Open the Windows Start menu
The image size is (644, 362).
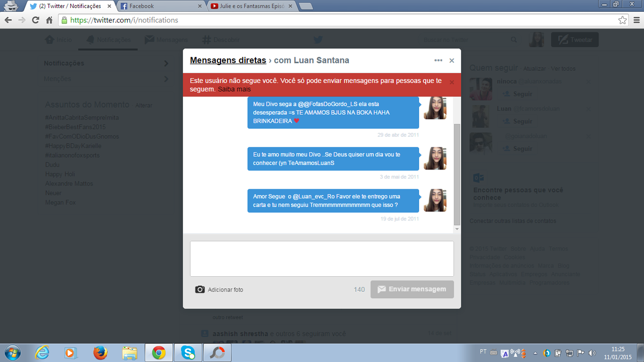[12, 352]
